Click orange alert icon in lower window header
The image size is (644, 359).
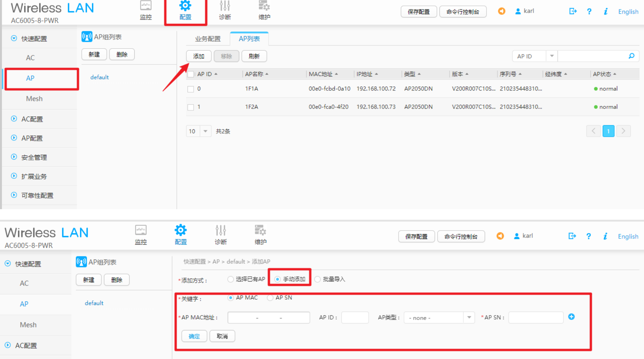pos(500,236)
